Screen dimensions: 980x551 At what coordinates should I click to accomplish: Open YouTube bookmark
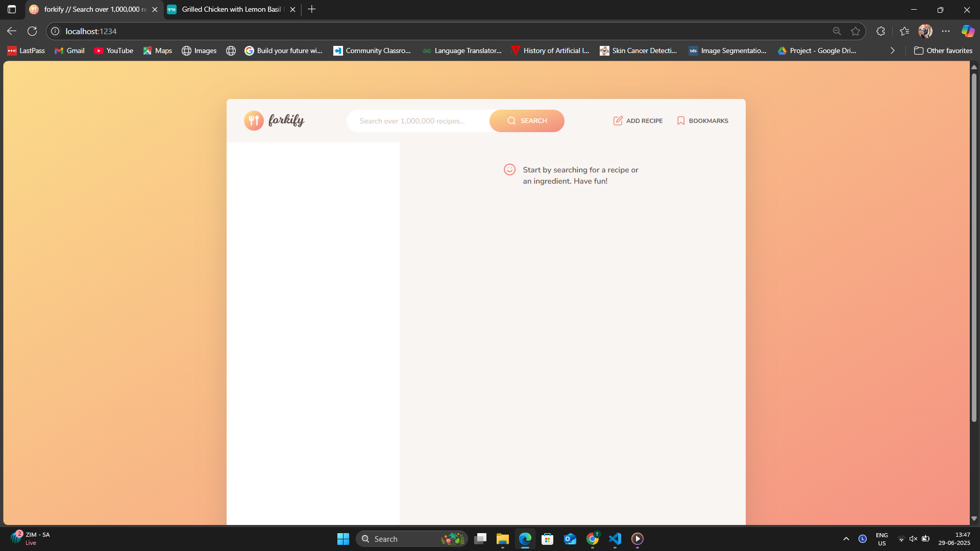point(113,51)
